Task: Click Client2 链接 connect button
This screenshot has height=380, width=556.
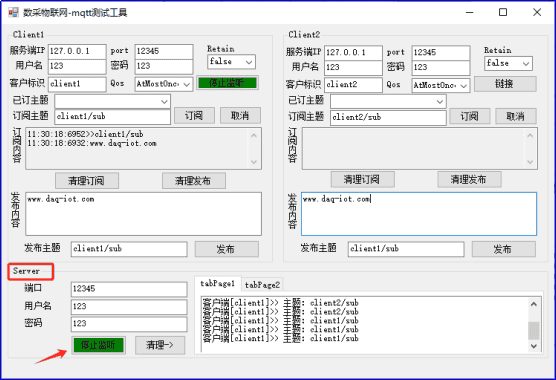Action: tap(505, 84)
